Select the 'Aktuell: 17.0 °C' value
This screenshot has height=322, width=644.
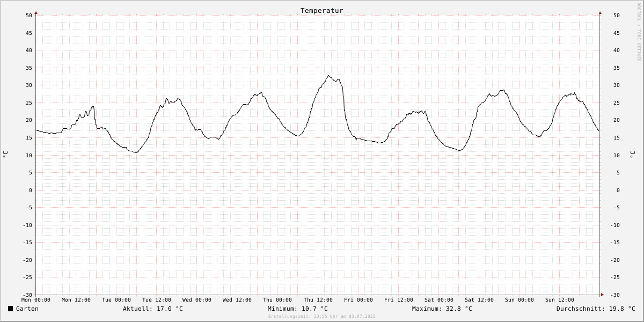pos(153,309)
